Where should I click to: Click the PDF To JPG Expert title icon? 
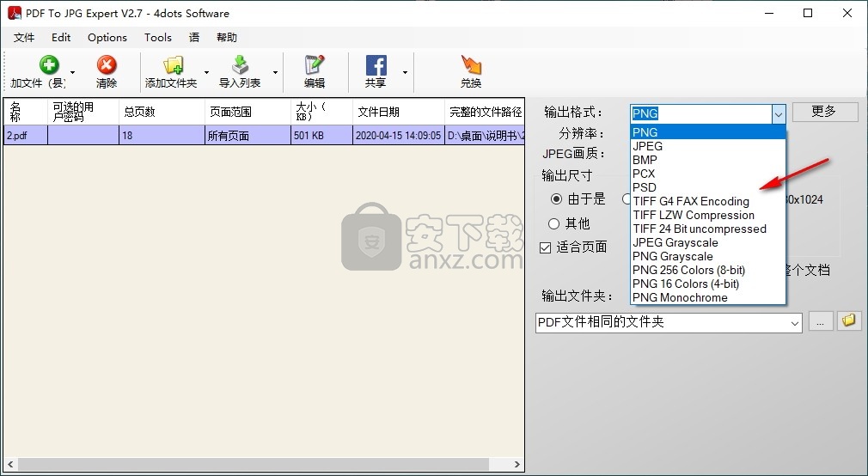pyautogui.click(x=14, y=13)
